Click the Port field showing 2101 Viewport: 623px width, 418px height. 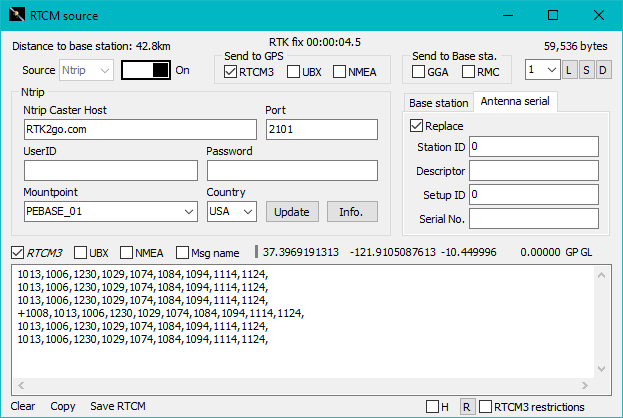point(322,130)
